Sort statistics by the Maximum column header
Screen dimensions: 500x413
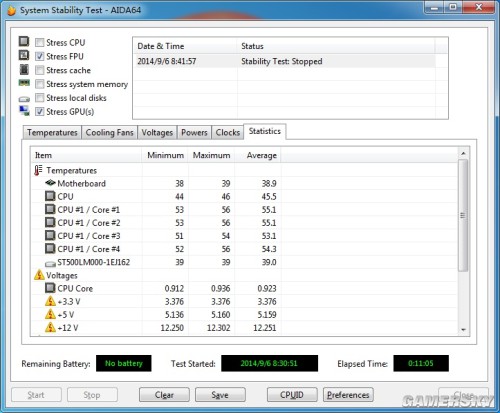tap(211, 155)
